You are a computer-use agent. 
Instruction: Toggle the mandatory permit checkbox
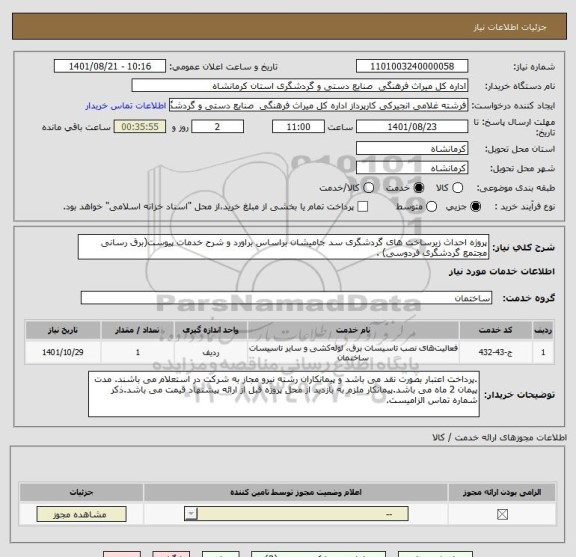coord(502,514)
